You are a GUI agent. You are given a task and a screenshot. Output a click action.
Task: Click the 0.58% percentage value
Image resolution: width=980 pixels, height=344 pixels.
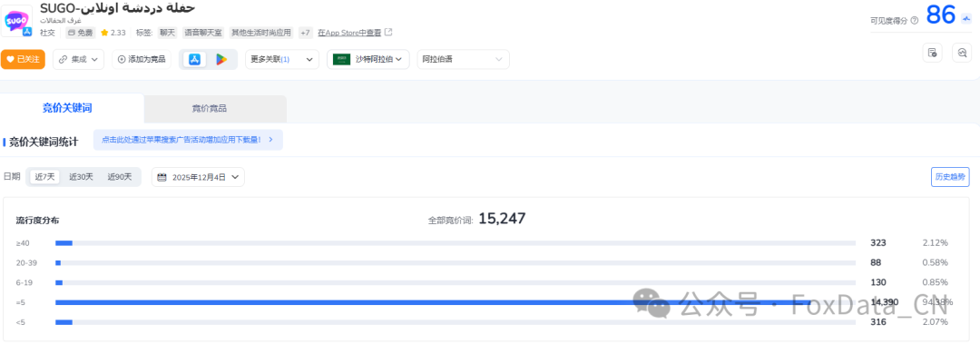click(x=935, y=262)
